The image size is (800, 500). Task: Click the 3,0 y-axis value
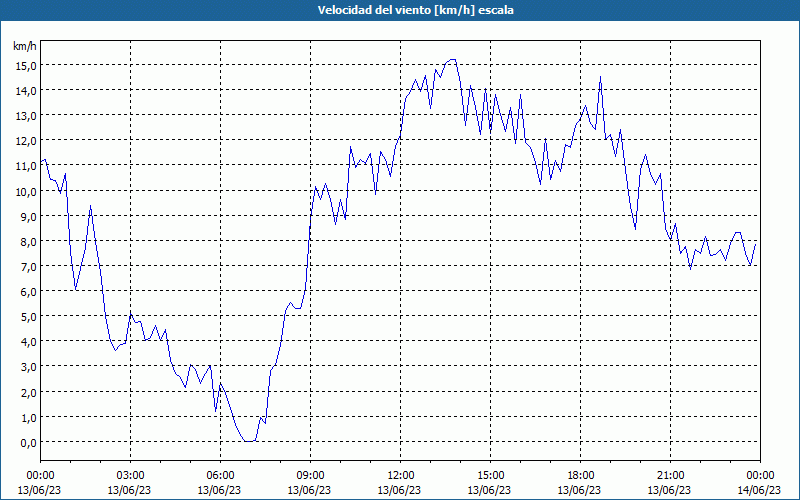pyautogui.click(x=31, y=367)
